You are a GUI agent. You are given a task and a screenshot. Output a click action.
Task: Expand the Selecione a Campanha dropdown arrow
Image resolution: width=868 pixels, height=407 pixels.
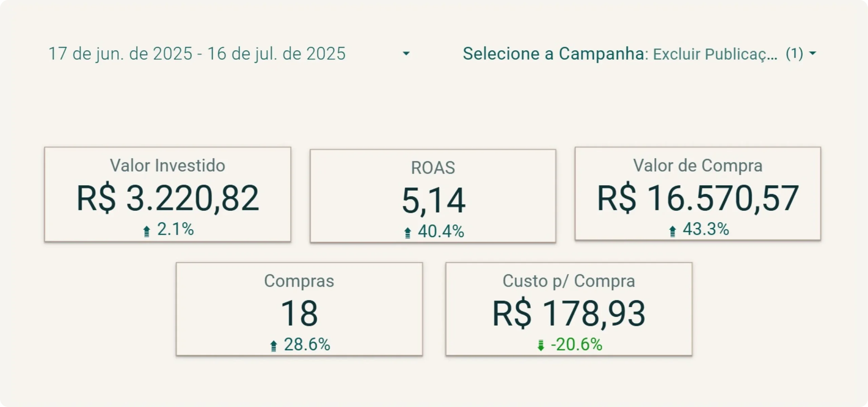(812, 53)
